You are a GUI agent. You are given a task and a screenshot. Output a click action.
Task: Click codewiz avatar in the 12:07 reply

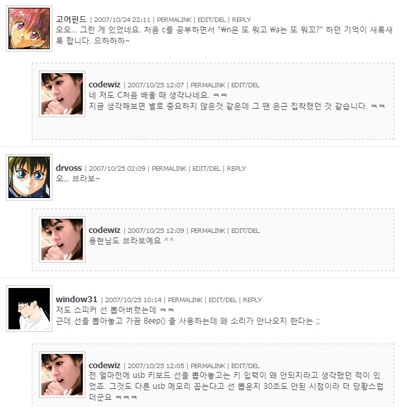pyautogui.click(x=62, y=94)
